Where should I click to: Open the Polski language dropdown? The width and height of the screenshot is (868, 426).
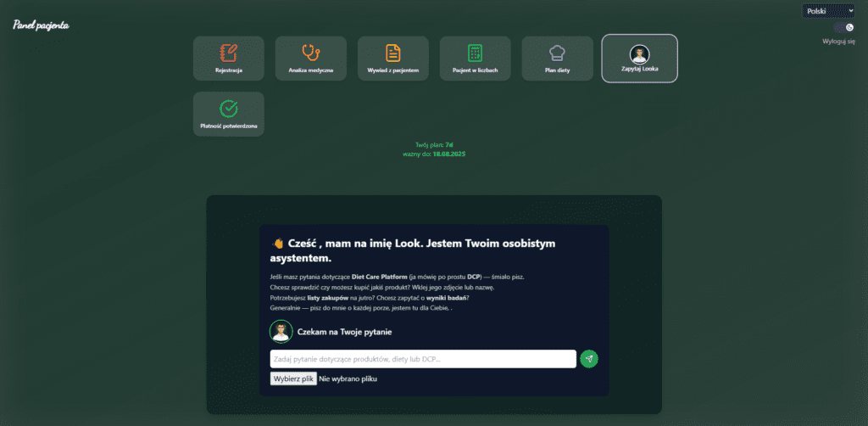coord(829,10)
